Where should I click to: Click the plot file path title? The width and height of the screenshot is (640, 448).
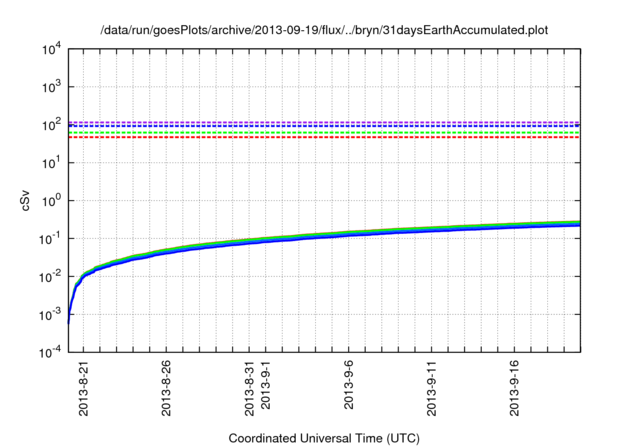tap(324, 30)
